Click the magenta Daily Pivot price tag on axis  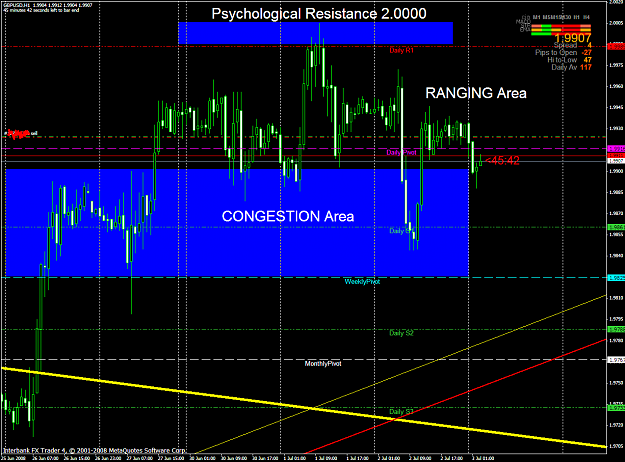[x=615, y=149]
